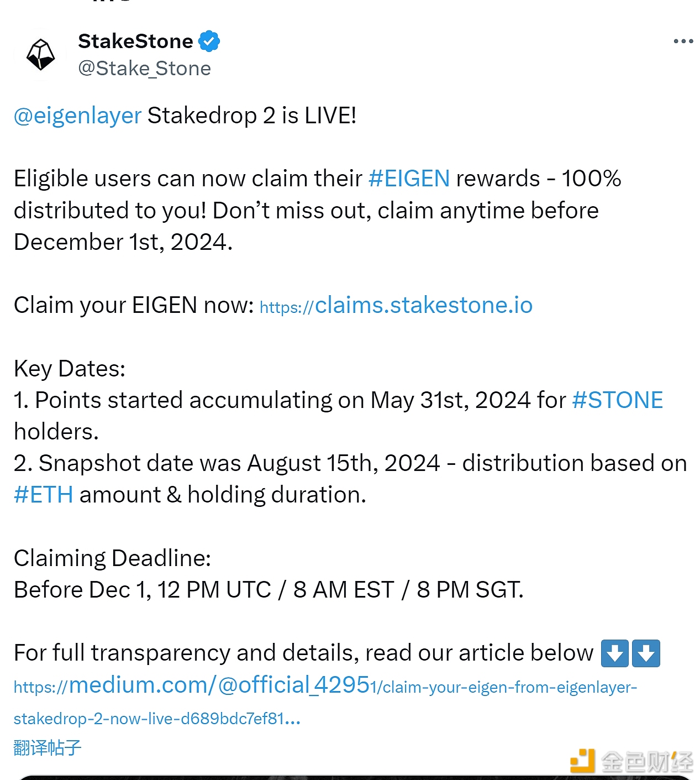Click the "Key Dates:" heading text
This screenshot has height=780, width=700.
click(x=70, y=369)
